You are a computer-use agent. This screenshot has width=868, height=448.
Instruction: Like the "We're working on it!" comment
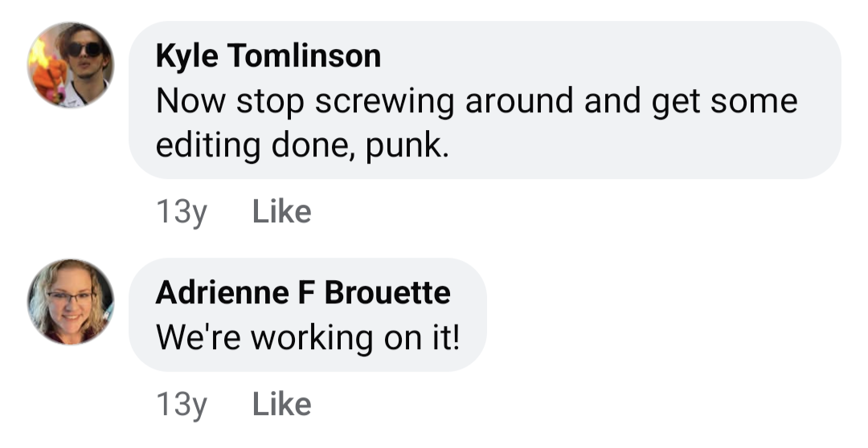pyautogui.click(x=282, y=405)
